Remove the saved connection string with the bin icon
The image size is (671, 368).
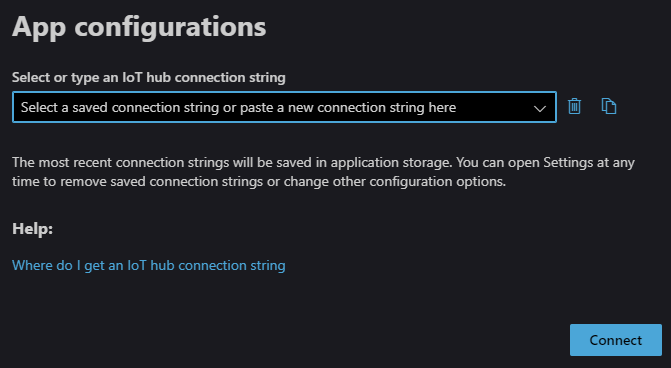[x=574, y=106]
